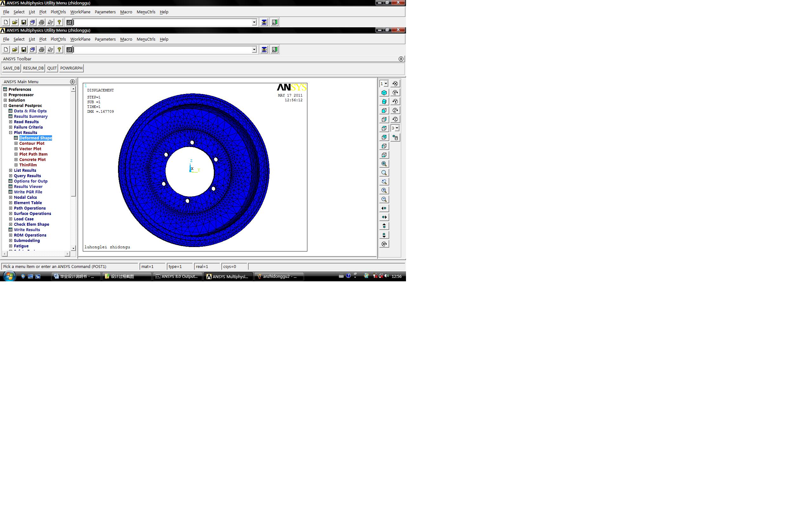Image resolution: width=812 pixels, height=508 pixels.
Task: Click the rotate X icon below pan-down button
Action: pyautogui.click(x=384, y=244)
